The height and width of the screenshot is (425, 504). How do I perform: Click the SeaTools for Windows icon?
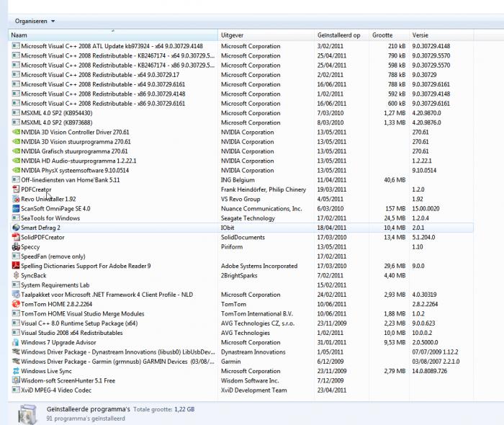pyautogui.click(x=16, y=218)
